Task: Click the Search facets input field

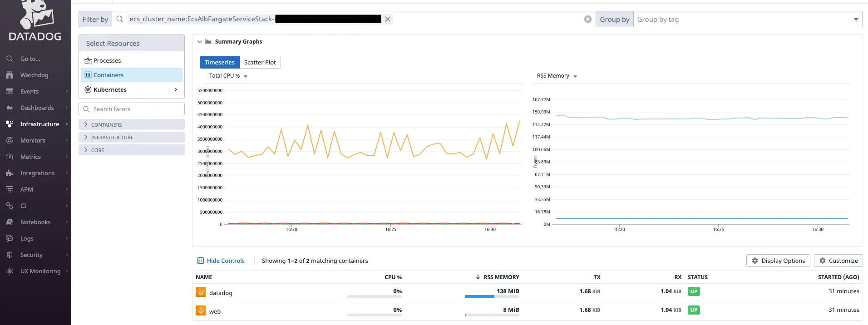Action: [132, 109]
